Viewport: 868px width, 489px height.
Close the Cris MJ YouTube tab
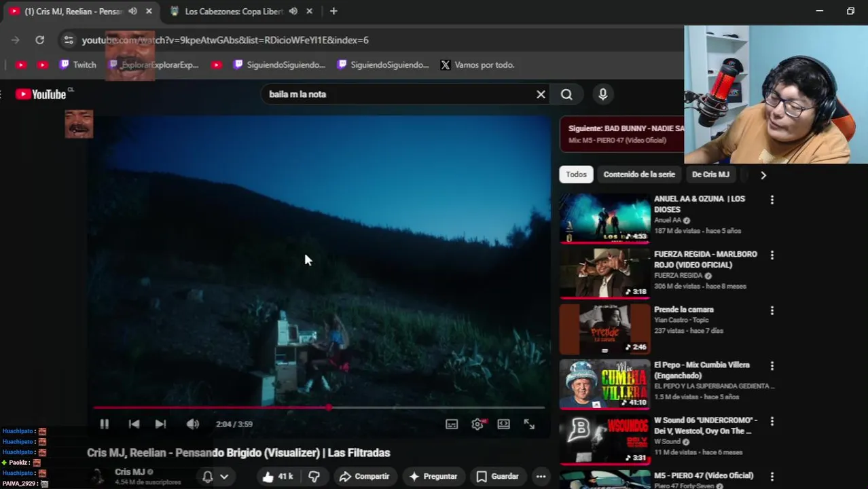[x=149, y=12]
